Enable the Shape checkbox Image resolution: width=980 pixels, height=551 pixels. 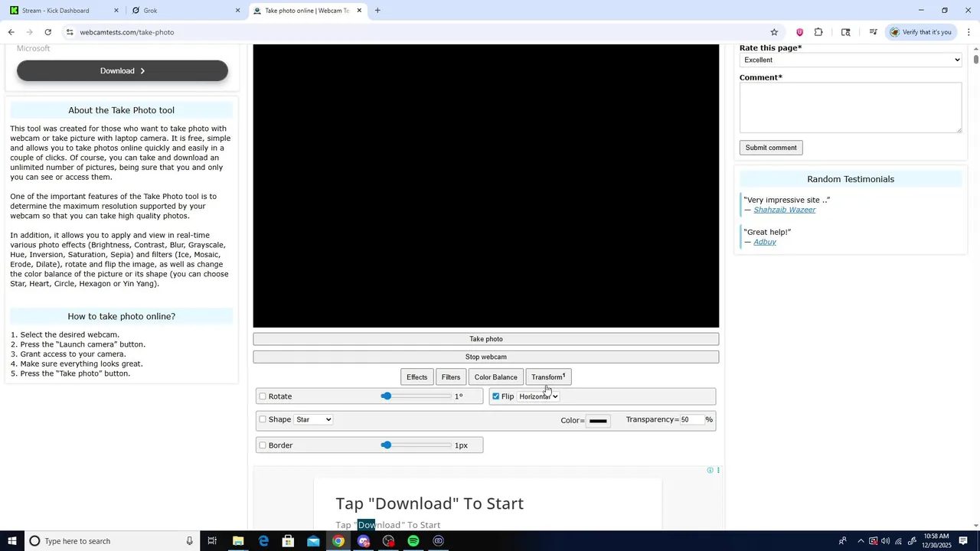tap(263, 419)
